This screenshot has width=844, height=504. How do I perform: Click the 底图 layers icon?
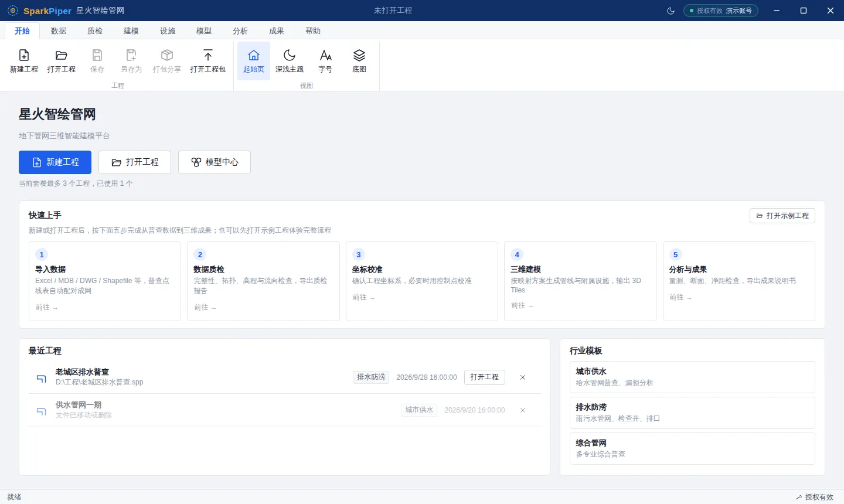tap(359, 55)
